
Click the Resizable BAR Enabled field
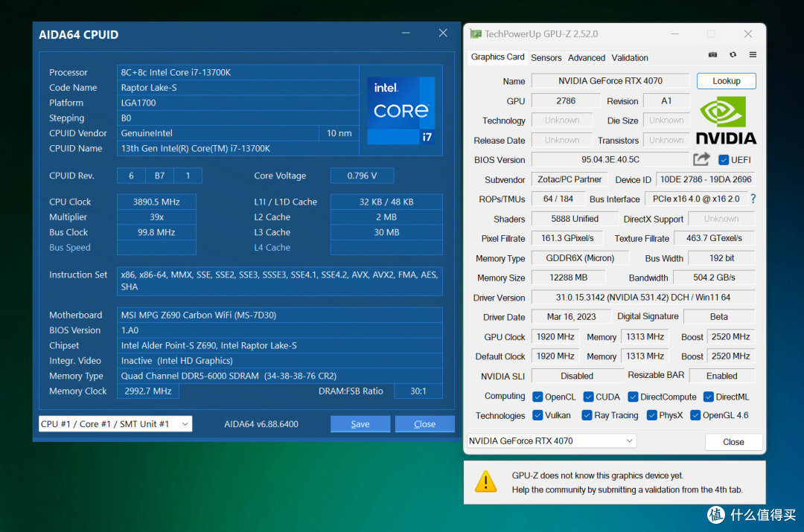pyautogui.click(x=722, y=376)
